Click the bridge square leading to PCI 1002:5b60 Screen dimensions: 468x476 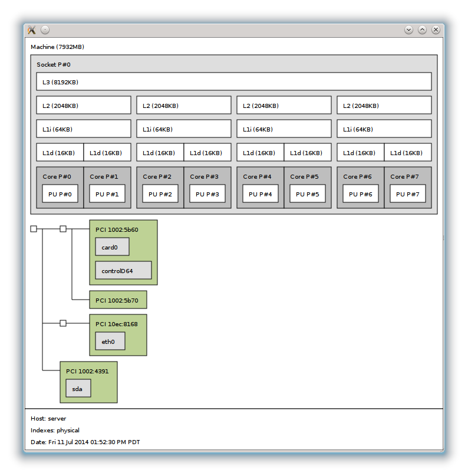point(63,229)
